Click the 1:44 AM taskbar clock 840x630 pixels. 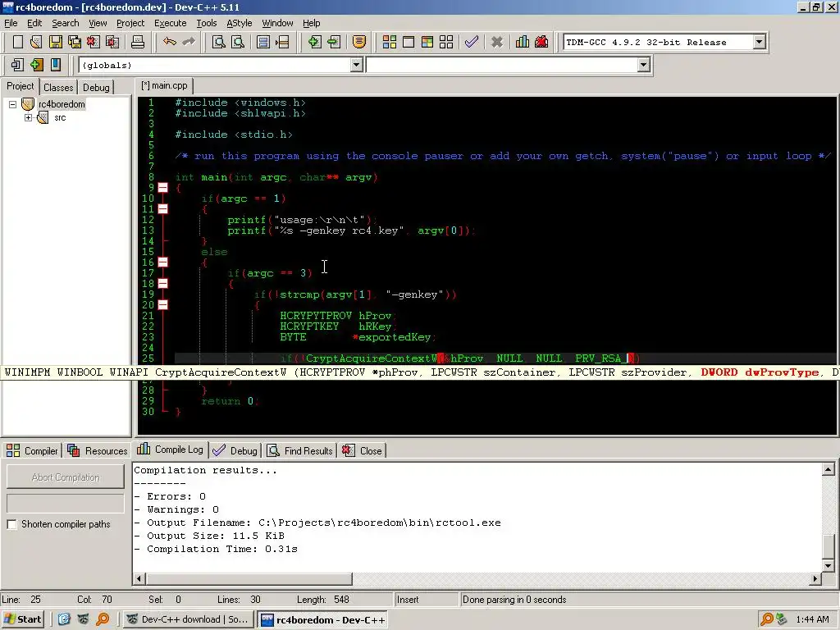coord(812,619)
